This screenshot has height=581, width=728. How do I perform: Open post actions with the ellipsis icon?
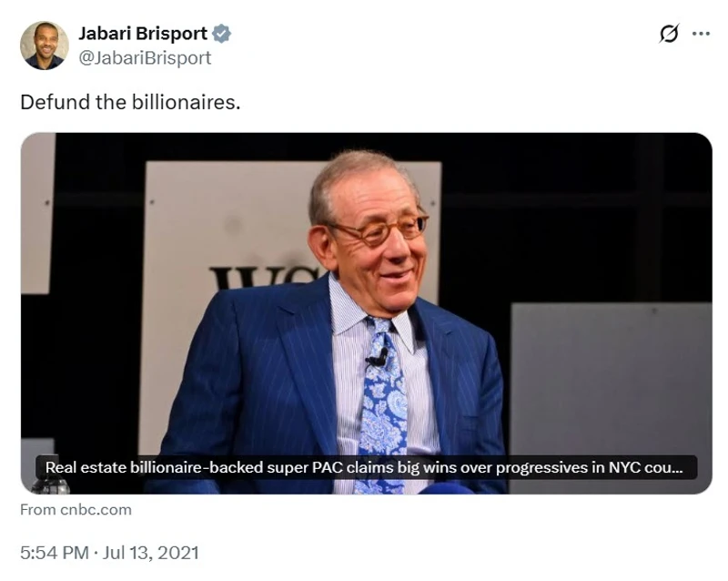click(x=701, y=33)
